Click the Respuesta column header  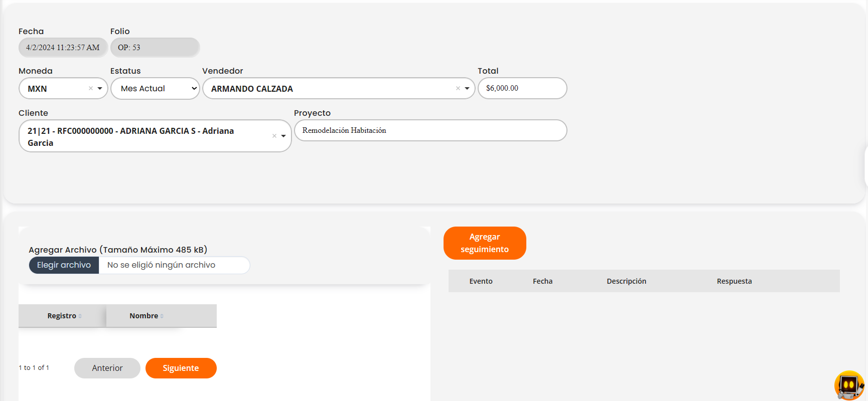[734, 281]
